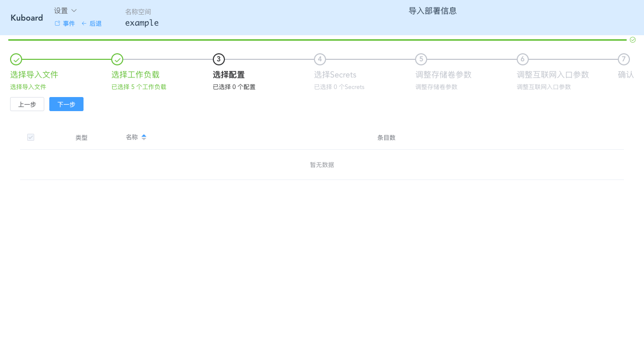Sort 名称 ascending with the up caret
Viewport: 644px width, 362px height.
[144, 135]
